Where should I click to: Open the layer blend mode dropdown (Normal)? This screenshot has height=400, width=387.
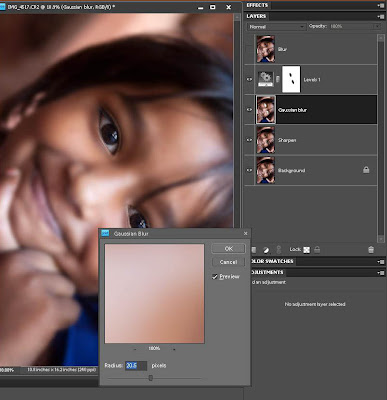(x=276, y=27)
